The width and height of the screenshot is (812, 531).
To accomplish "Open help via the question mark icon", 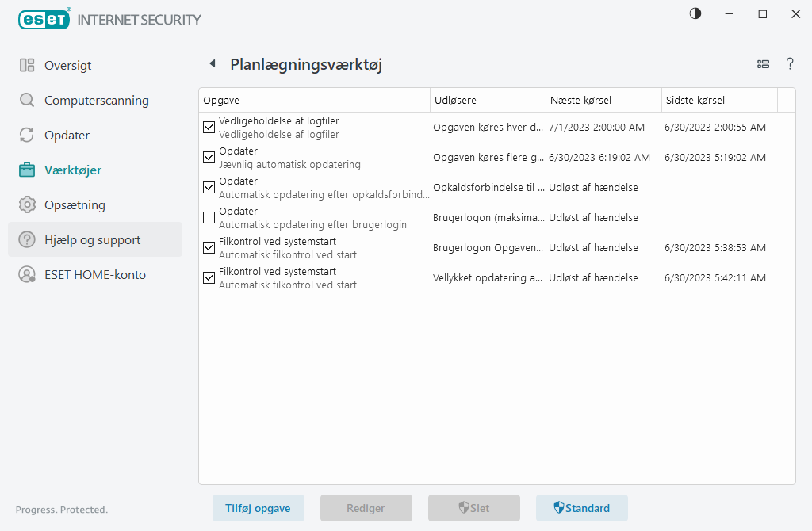I will point(790,64).
